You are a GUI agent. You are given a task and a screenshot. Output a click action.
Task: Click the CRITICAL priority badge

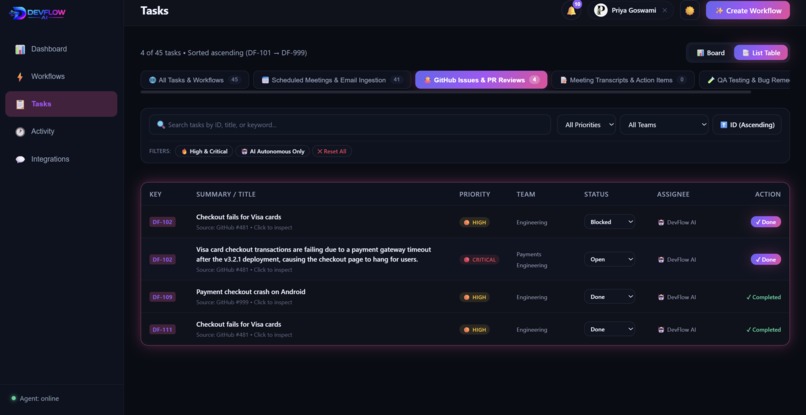click(x=479, y=260)
